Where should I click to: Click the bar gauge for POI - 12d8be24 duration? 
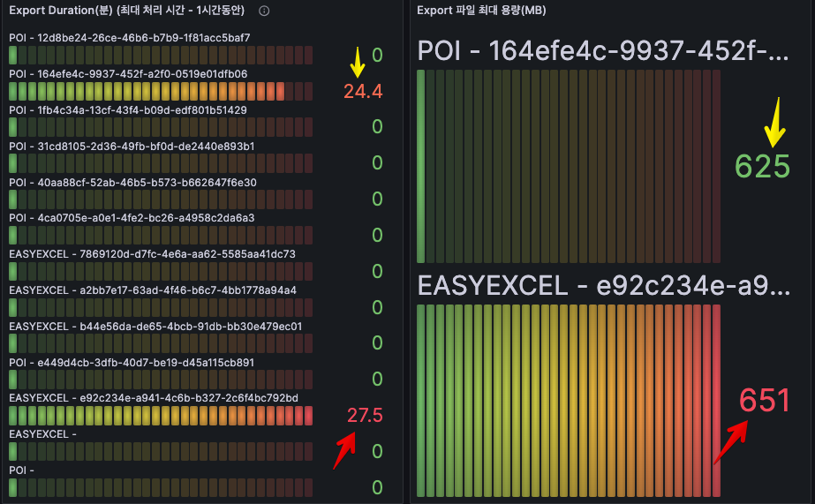161,55
